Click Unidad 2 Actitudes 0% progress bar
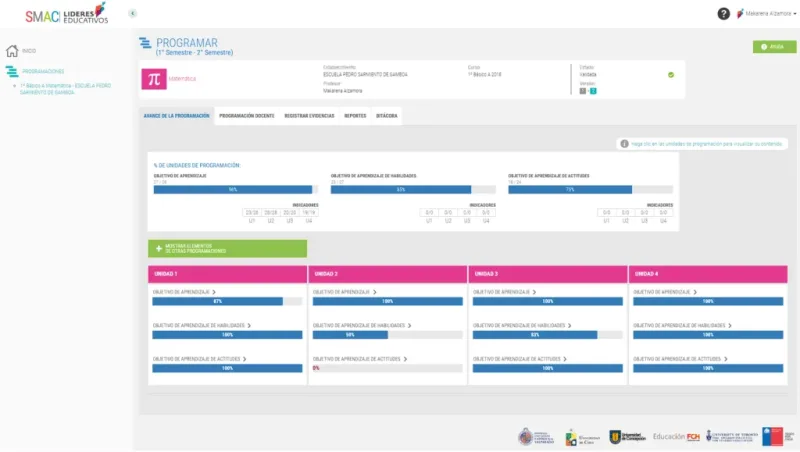The width and height of the screenshot is (800, 452). 388,368
